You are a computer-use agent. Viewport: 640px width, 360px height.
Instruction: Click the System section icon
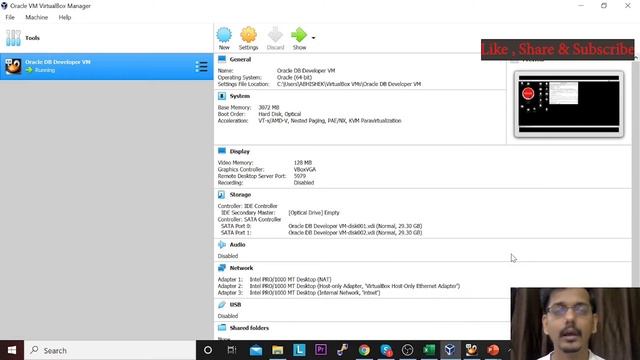[x=222, y=96]
